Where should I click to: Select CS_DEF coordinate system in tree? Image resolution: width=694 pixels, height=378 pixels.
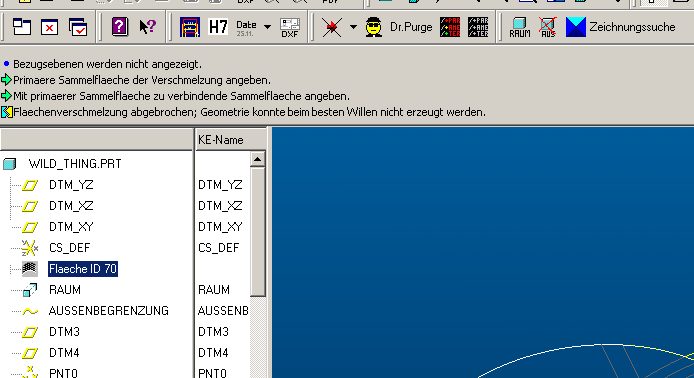click(x=69, y=248)
